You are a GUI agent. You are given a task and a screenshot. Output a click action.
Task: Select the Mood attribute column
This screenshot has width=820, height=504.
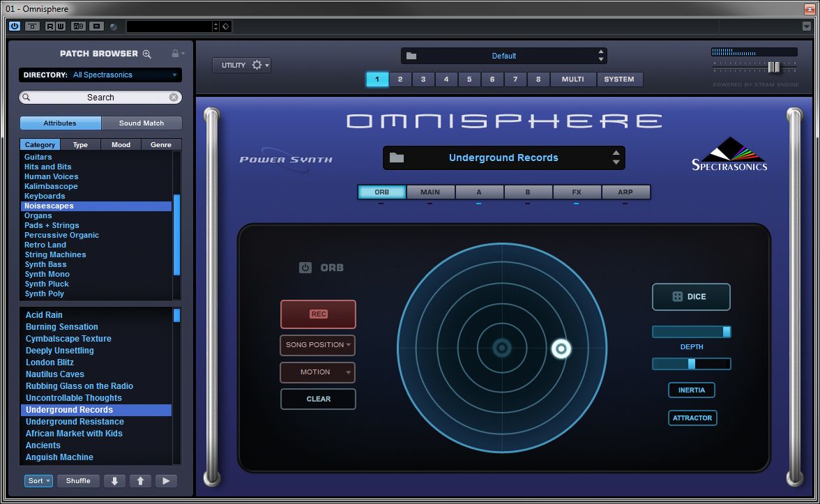pos(121,144)
